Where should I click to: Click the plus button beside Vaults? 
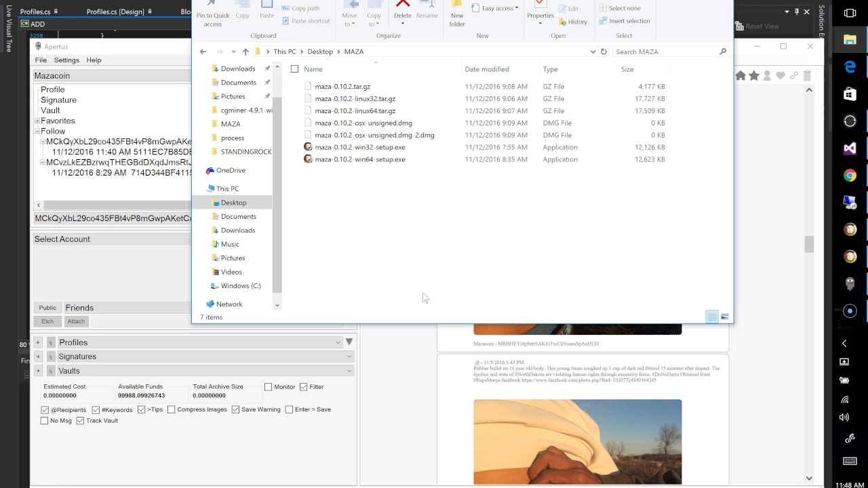click(38, 371)
